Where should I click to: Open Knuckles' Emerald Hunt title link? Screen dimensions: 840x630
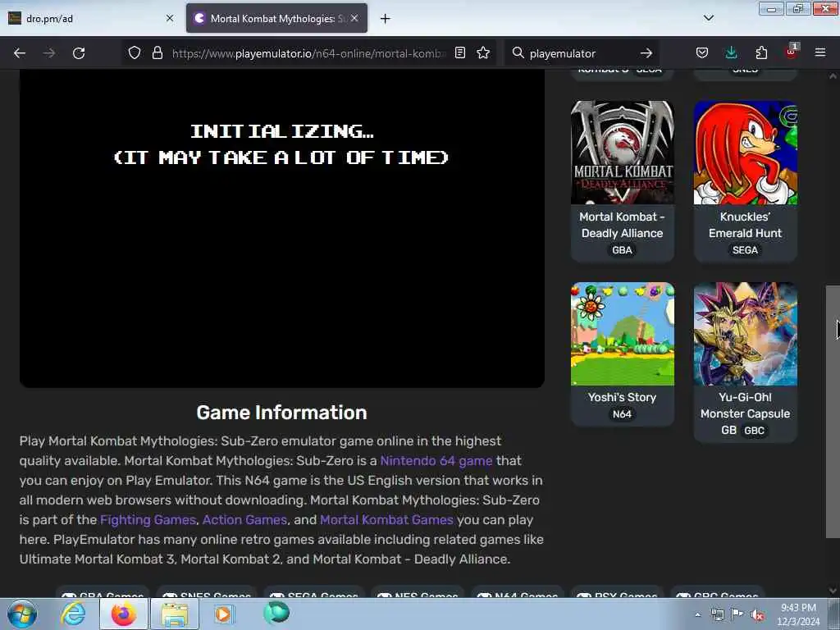[x=745, y=225]
